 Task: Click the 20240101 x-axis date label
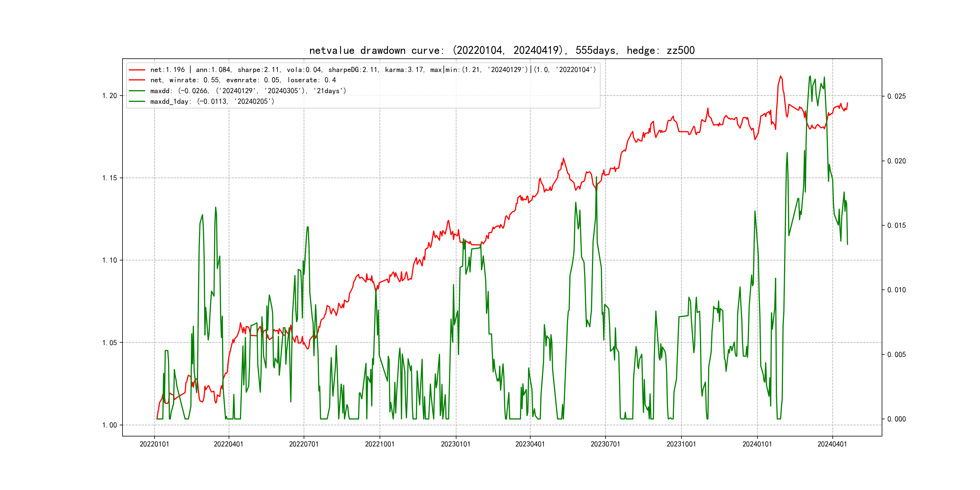[x=757, y=444]
